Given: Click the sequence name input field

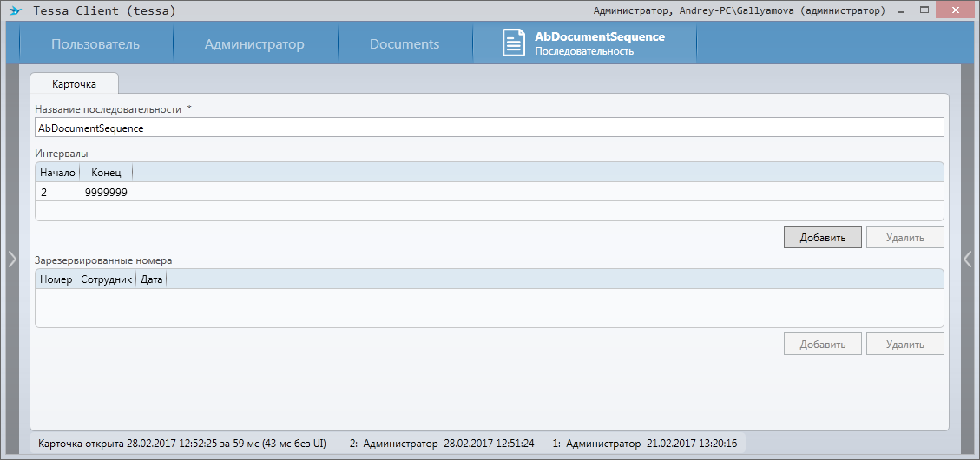Looking at the screenshot, I should tap(489, 128).
